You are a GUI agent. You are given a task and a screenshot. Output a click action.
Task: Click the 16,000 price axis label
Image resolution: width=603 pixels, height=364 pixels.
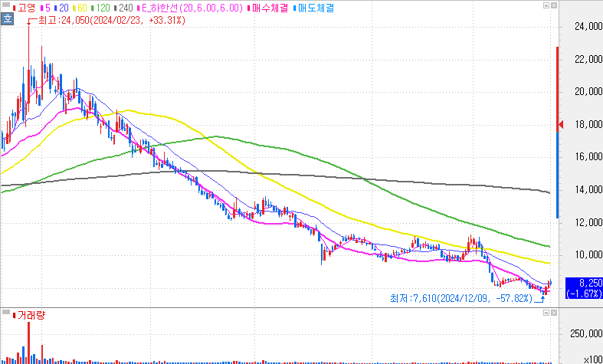coord(588,156)
